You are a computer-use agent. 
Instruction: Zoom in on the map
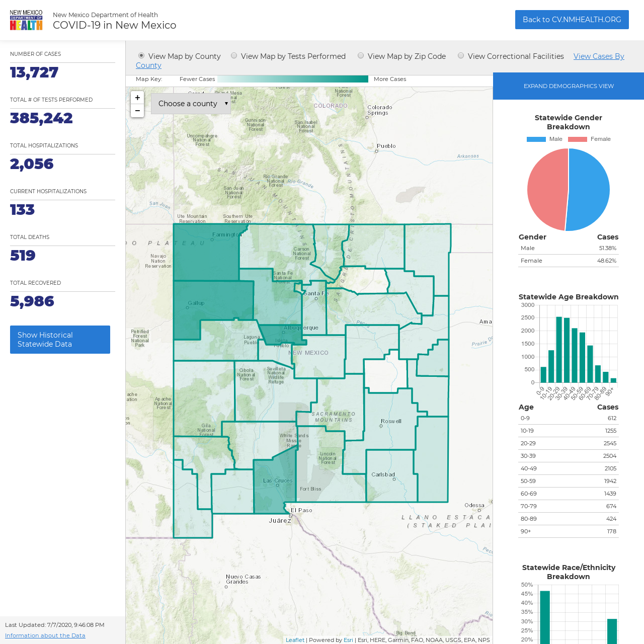(137, 98)
